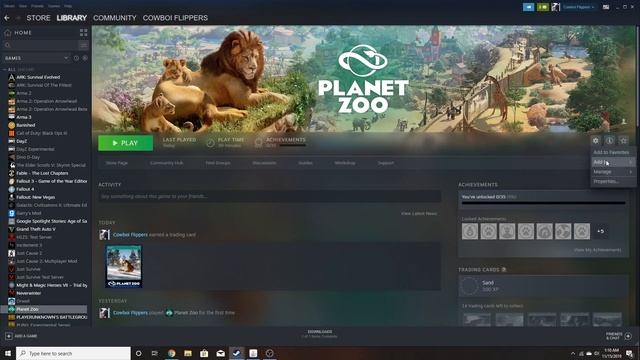Expand the Manage submenu
640x360 pixels.
[x=613, y=172]
